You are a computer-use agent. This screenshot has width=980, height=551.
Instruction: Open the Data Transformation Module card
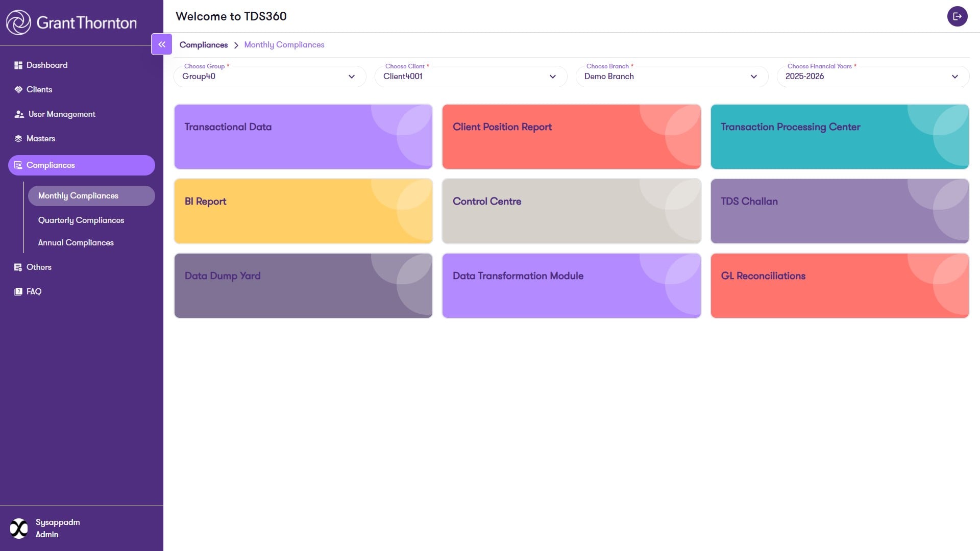coord(571,286)
